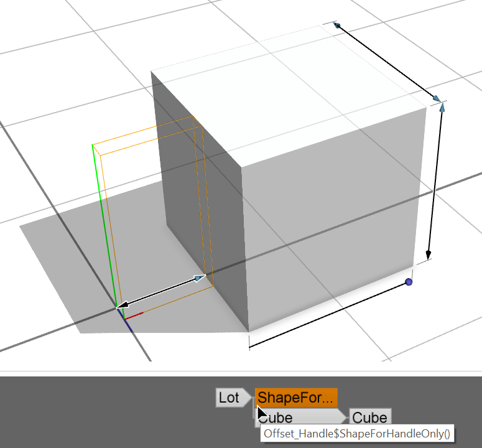
Task: Select the orange ShapeFor... node
Action: 296,398
